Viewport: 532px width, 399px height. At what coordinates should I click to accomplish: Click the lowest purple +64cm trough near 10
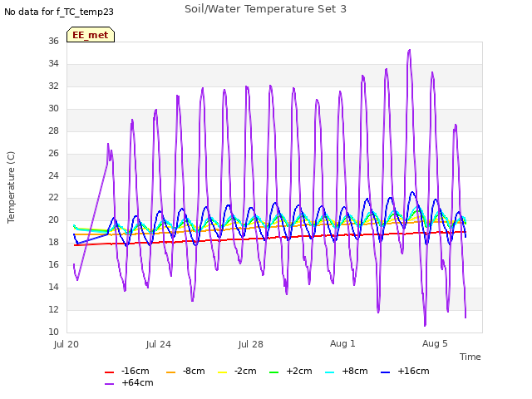[425, 325]
